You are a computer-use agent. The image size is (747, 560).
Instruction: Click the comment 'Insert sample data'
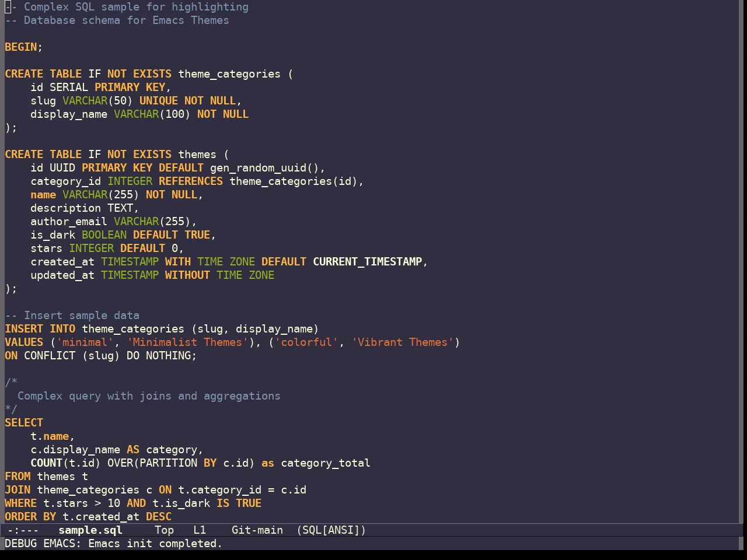(82, 316)
